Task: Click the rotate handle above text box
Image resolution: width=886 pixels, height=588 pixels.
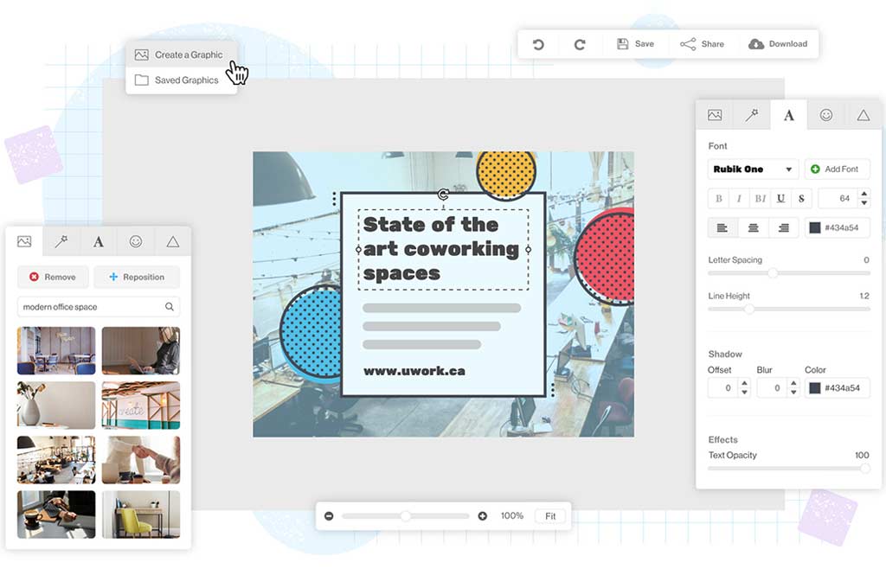Action: pyautogui.click(x=443, y=195)
